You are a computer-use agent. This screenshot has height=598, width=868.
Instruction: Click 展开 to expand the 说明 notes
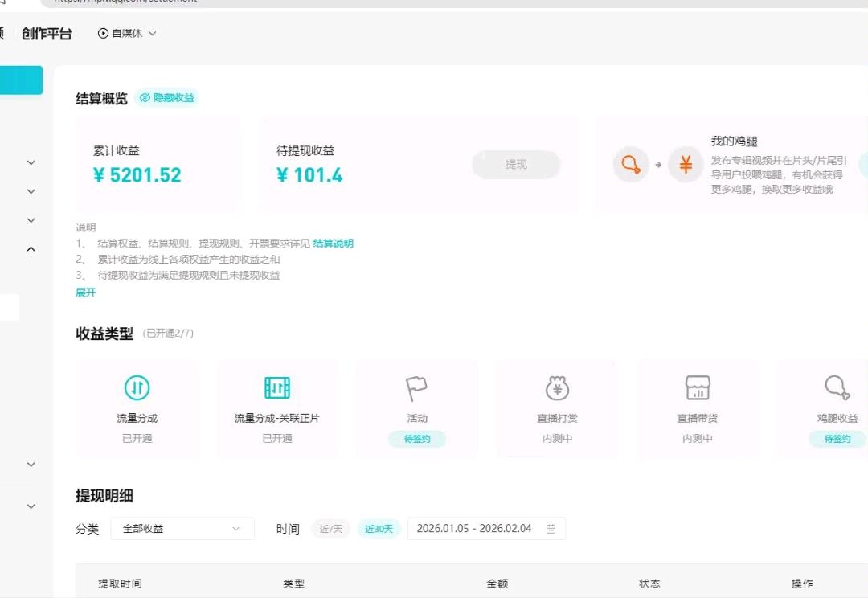point(86,293)
